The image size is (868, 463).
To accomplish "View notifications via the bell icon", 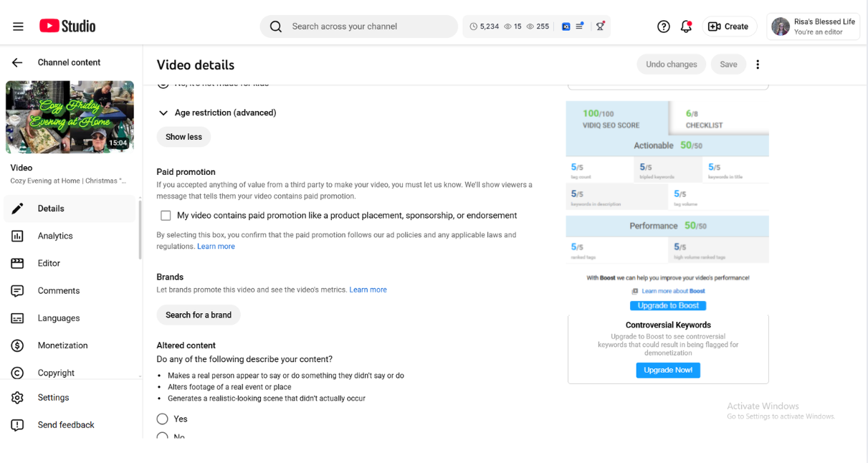I will [686, 27].
